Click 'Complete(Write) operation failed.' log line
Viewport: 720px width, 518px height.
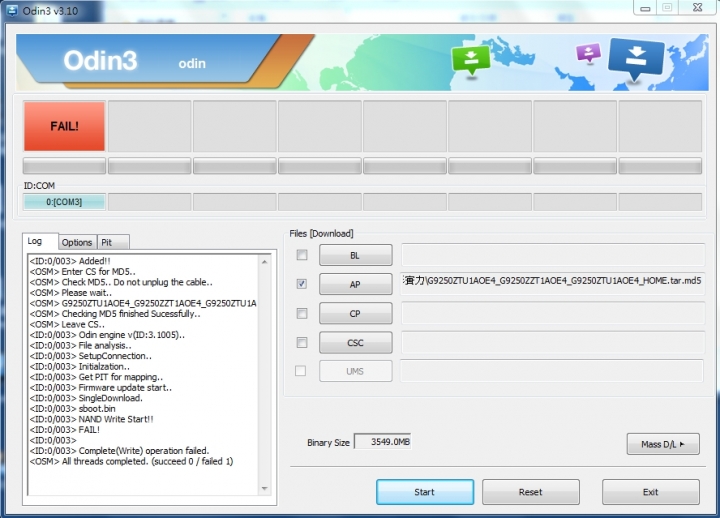(119, 450)
